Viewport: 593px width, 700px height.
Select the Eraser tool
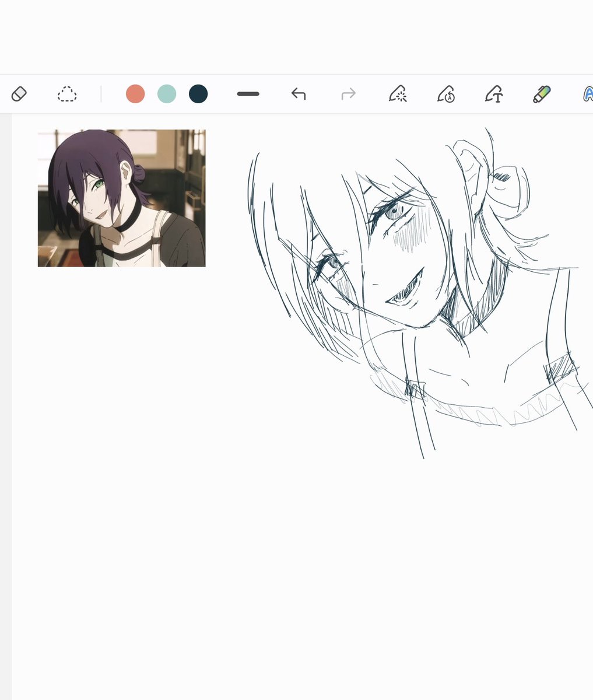point(19,94)
